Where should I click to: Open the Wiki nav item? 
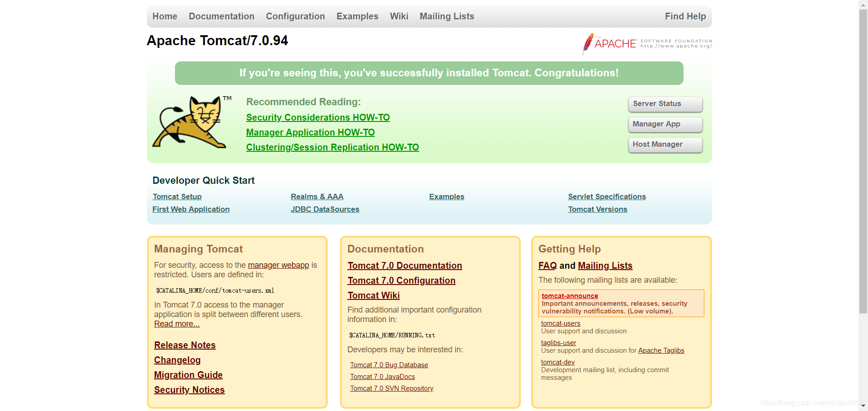click(x=399, y=16)
